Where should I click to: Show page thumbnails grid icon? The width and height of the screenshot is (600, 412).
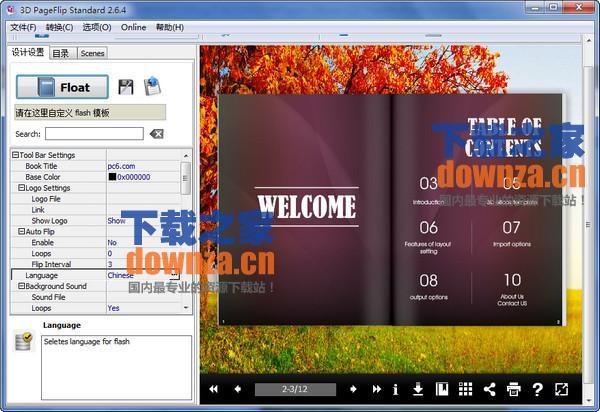(465, 389)
